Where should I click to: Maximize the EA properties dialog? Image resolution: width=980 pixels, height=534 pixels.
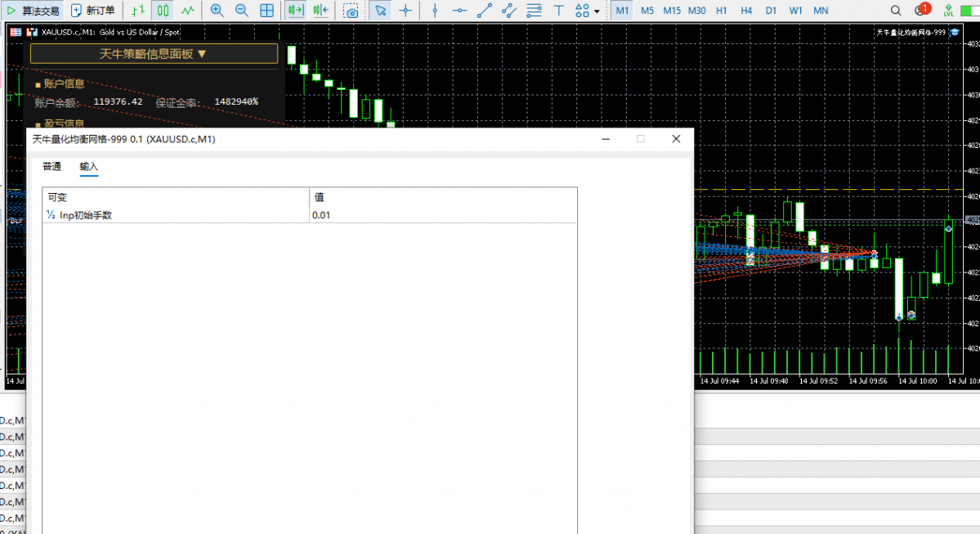(641, 139)
